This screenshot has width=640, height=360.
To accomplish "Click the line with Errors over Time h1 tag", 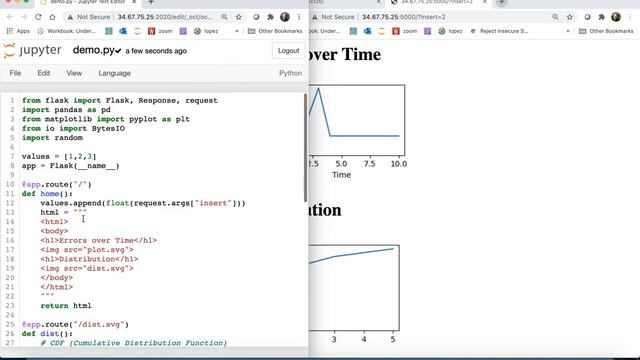I will click(99, 240).
